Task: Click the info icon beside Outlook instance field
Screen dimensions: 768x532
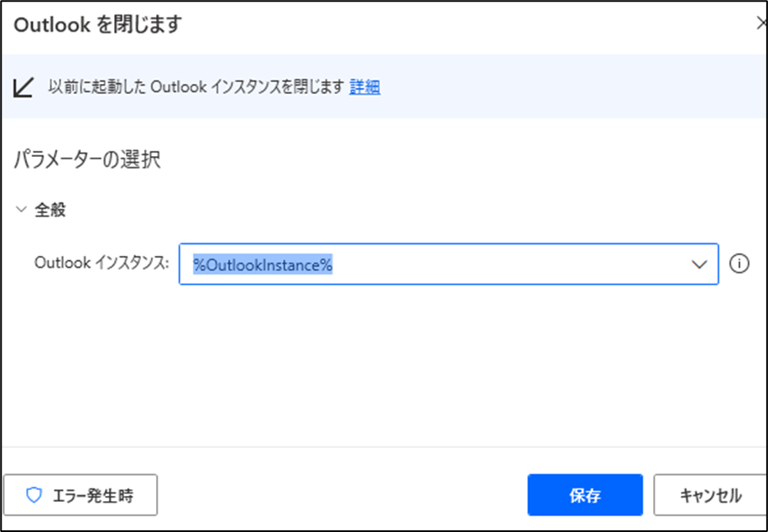Action: coord(739,264)
